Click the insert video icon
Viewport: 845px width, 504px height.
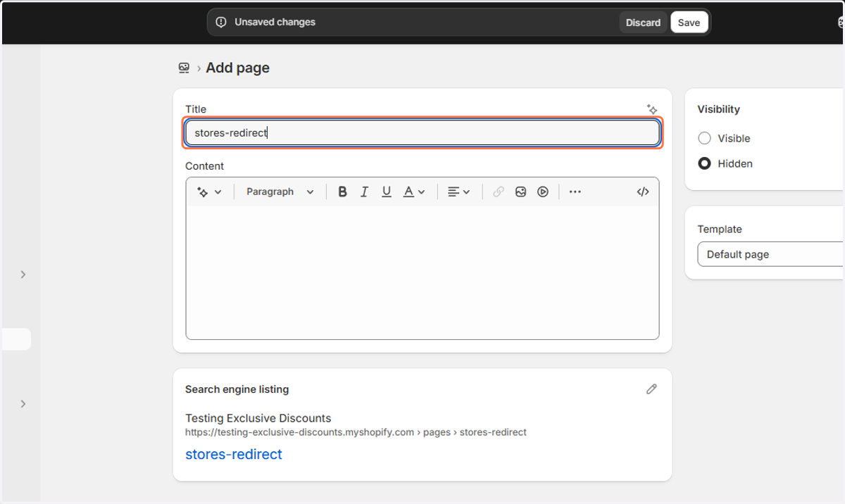(543, 191)
